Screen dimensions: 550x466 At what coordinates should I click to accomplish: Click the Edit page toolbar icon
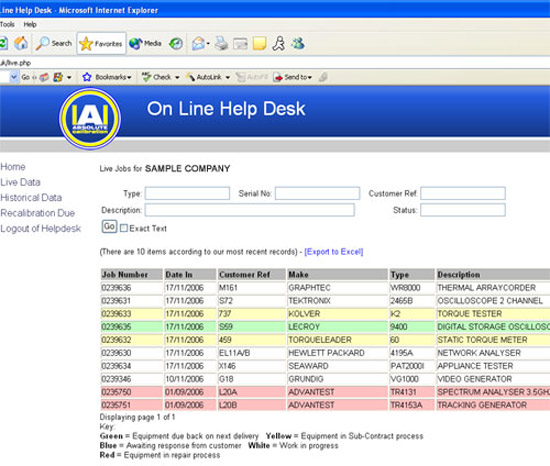coord(240,43)
